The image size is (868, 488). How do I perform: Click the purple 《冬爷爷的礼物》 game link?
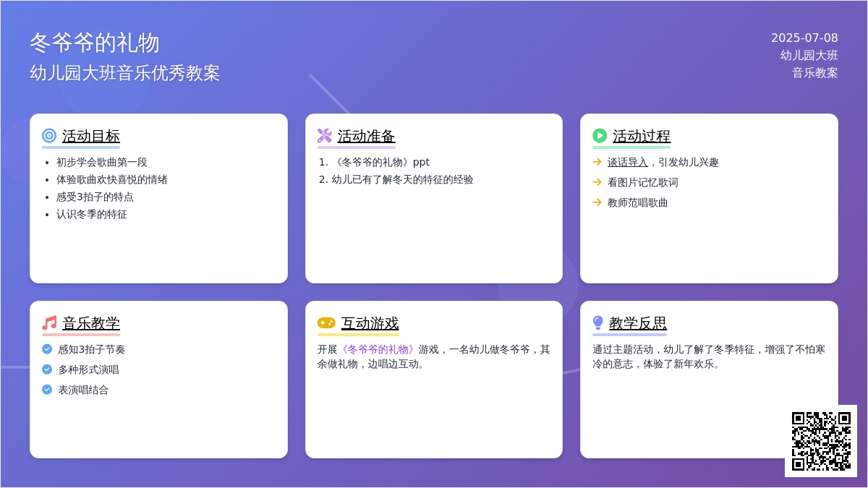pos(378,349)
